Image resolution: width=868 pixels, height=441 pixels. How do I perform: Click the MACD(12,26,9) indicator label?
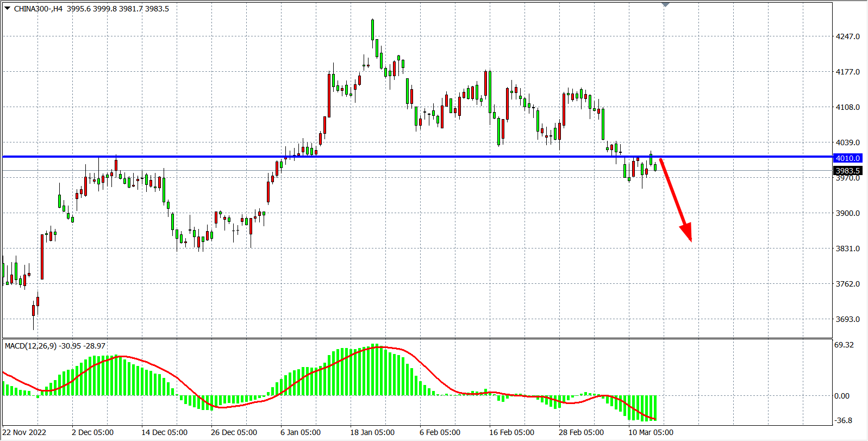tap(31, 346)
